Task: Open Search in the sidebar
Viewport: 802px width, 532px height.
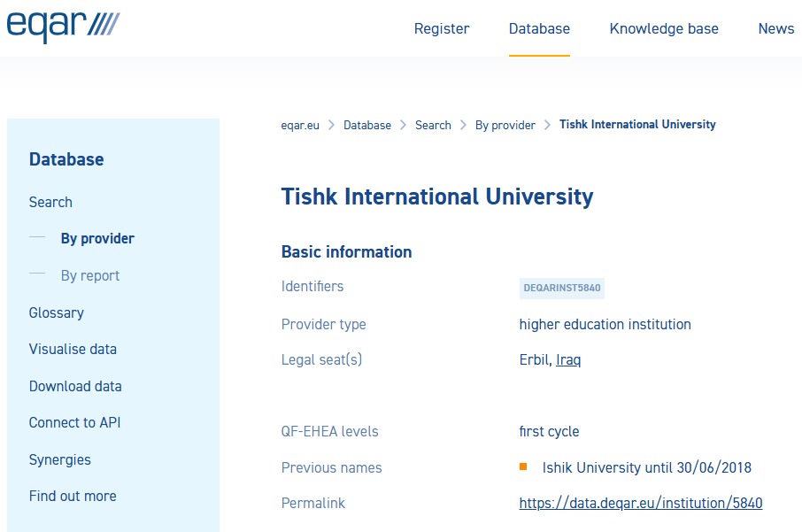Action: pos(50,202)
